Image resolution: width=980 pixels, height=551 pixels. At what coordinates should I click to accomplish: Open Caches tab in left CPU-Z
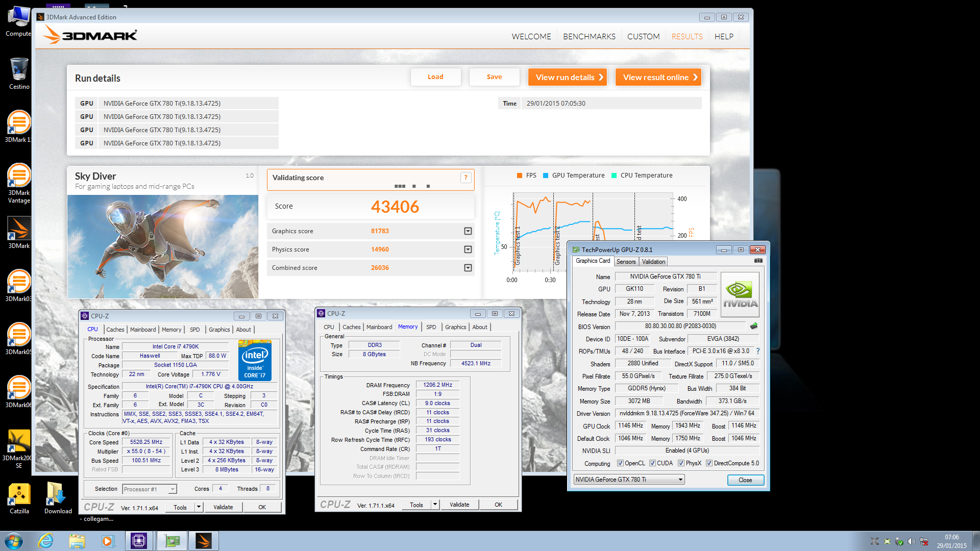coord(115,330)
